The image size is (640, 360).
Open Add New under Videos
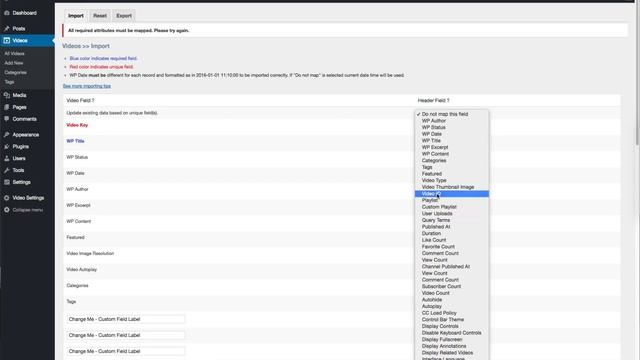[13, 63]
